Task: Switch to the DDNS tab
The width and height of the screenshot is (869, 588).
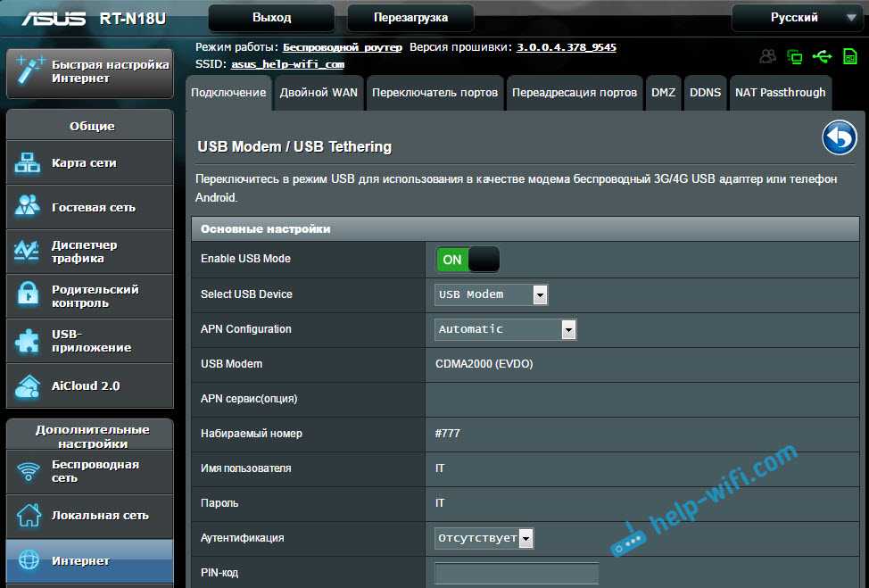Action: point(705,93)
